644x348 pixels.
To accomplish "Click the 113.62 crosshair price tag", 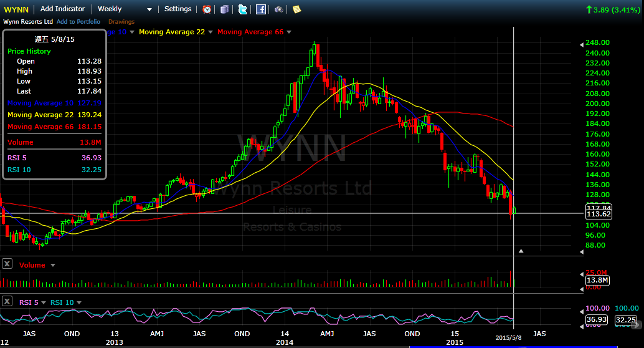I will pos(599,214).
